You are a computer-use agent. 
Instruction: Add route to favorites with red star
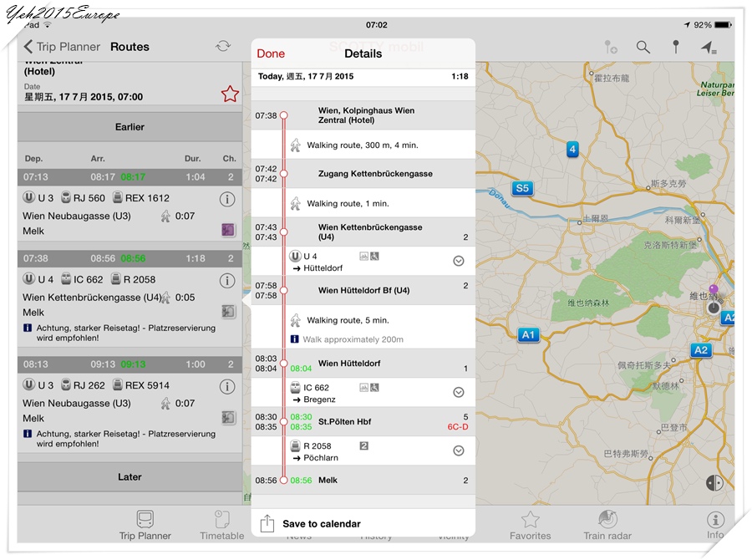tap(231, 94)
